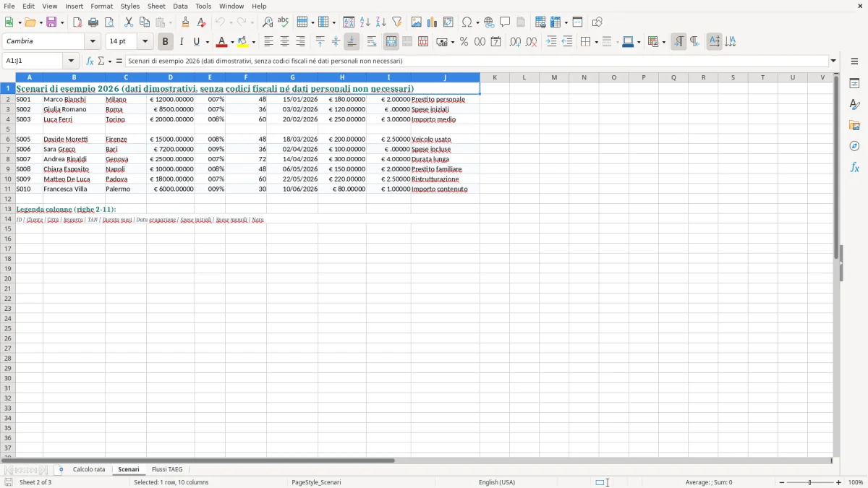Click the AutoFilter funnel icon
Screen dimensions: 868x488
397,22
